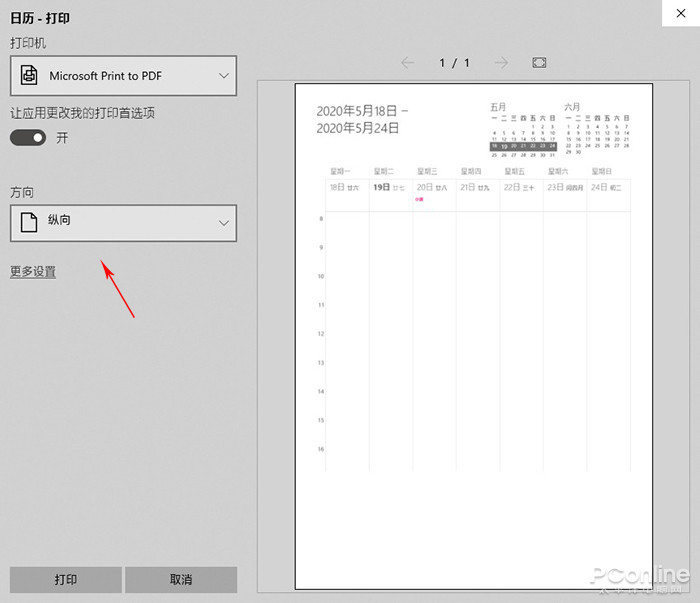Screen dimensions: 700x603
Task: Click the portrait page icon beside 纵向
Action: pos(29,222)
